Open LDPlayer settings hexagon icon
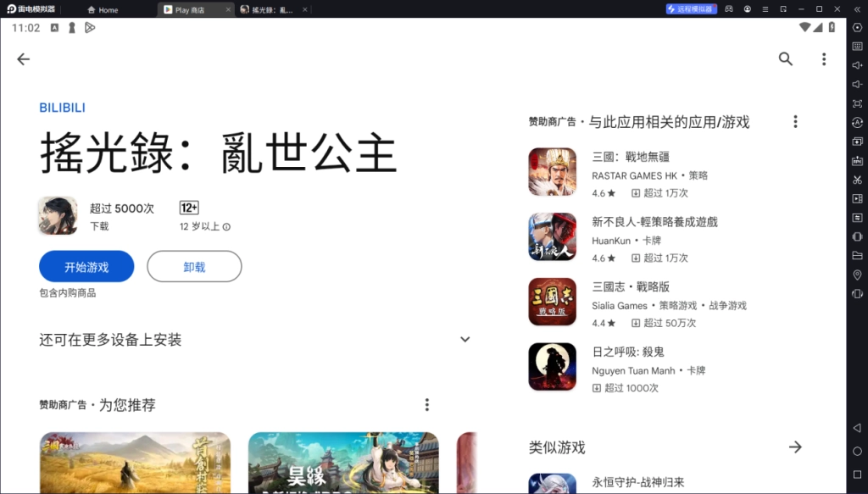The image size is (868, 494). pyautogui.click(x=858, y=28)
